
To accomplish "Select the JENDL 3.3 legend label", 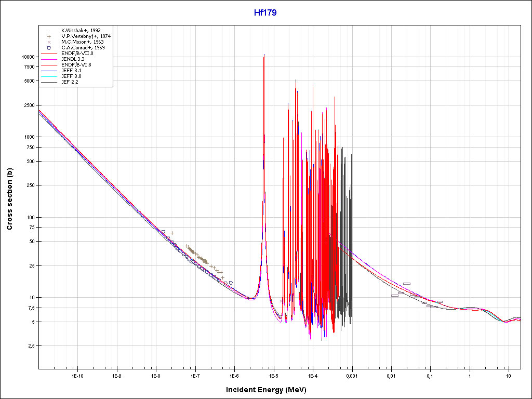I will (x=73, y=59).
